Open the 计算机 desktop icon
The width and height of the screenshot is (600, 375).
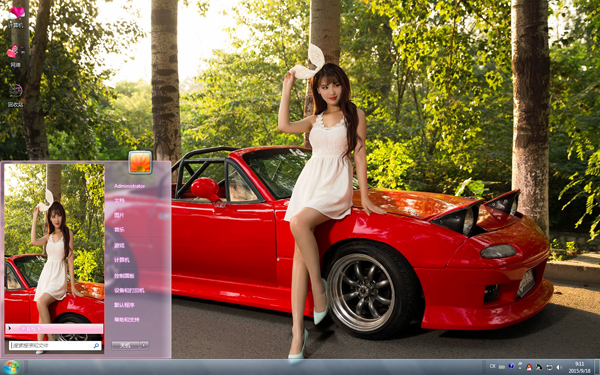(x=16, y=18)
